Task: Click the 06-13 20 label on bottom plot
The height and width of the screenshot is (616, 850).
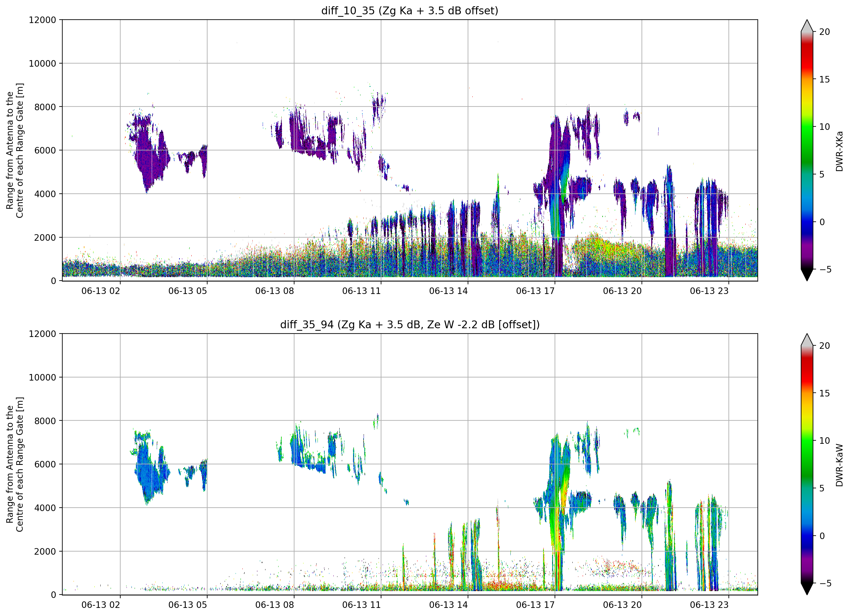Action: point(623,605)
